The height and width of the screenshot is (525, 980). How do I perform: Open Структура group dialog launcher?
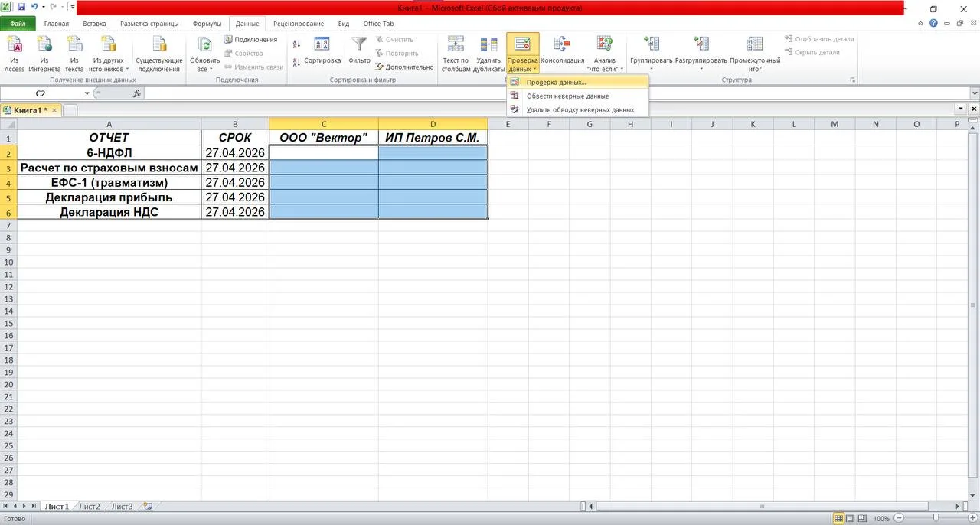point(852,80)
